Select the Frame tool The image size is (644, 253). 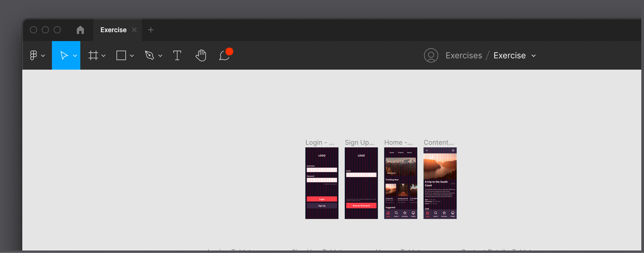[93, 55]
